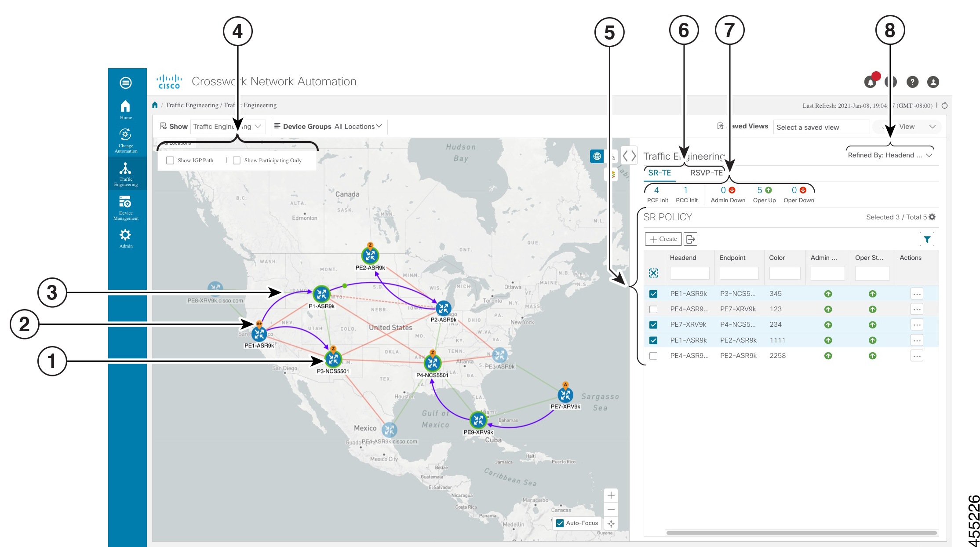Enable the Show Participating Only checkbox

[237, 160]
